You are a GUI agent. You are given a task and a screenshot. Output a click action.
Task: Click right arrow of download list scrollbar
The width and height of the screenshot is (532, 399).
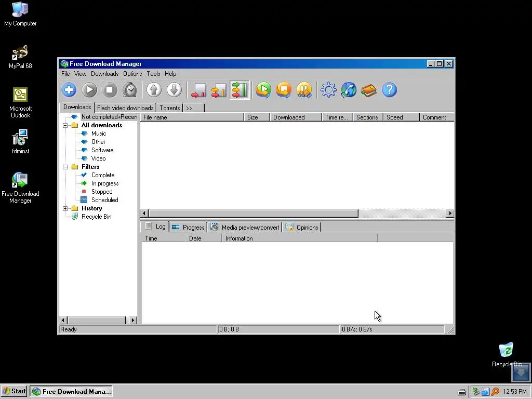click(450, 214)
